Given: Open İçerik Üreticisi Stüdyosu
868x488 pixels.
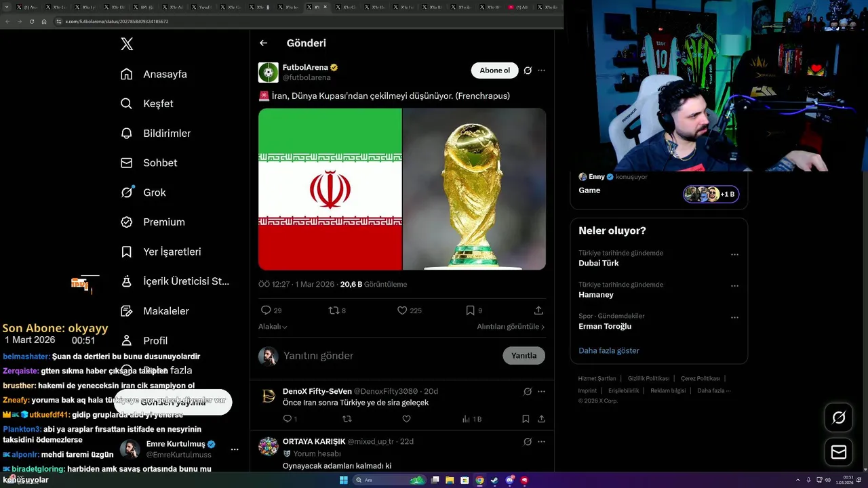Looking at the screenshot, I should (175, 281).
